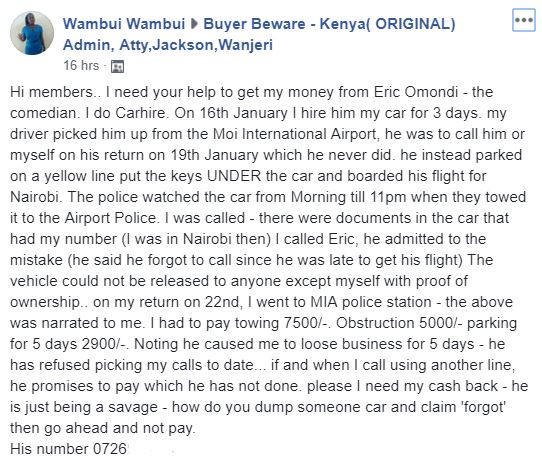Screen dimensions: 542x466
Task: Open the Wambui Wambui author name link
Action: 124,24
